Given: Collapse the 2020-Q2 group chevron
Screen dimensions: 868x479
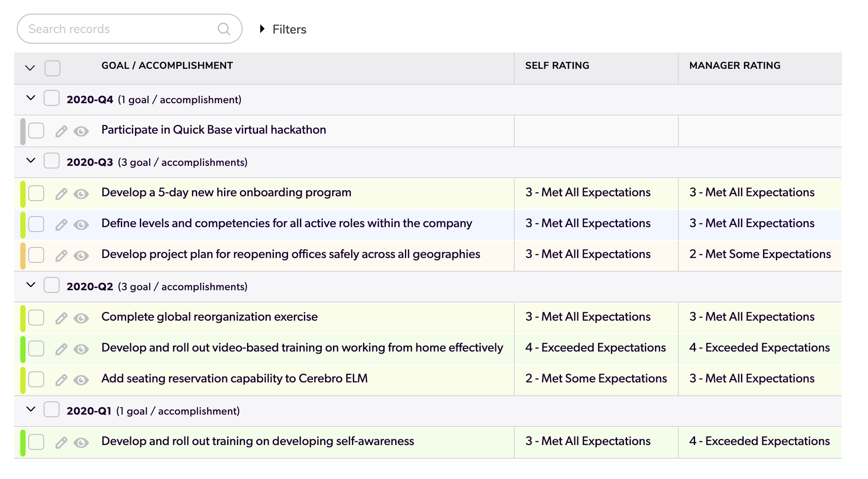Looking at the screenshot, I should (30, 285).
